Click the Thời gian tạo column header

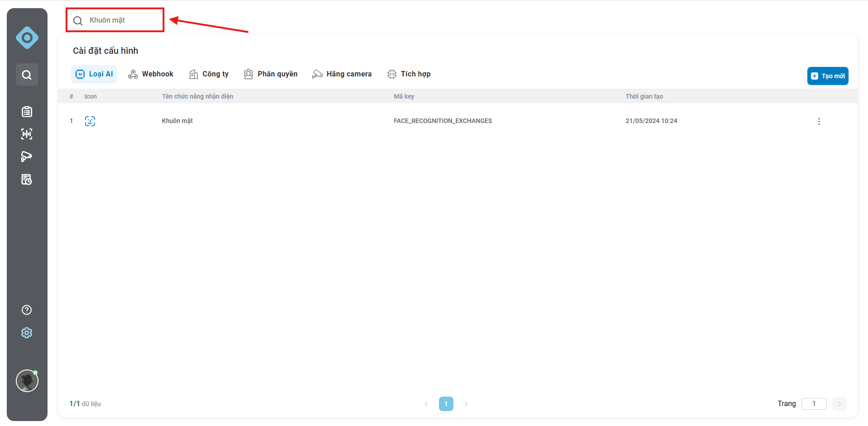(x=644, y=96)
